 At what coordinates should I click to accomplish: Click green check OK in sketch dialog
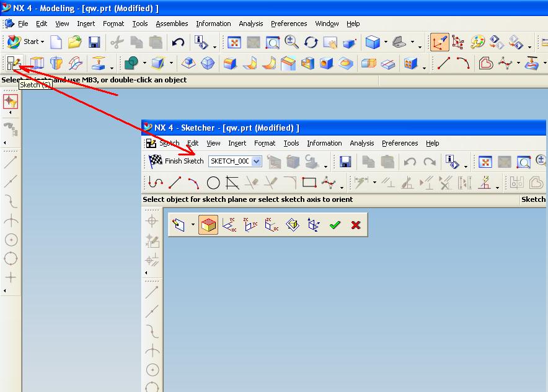[335, 225]
